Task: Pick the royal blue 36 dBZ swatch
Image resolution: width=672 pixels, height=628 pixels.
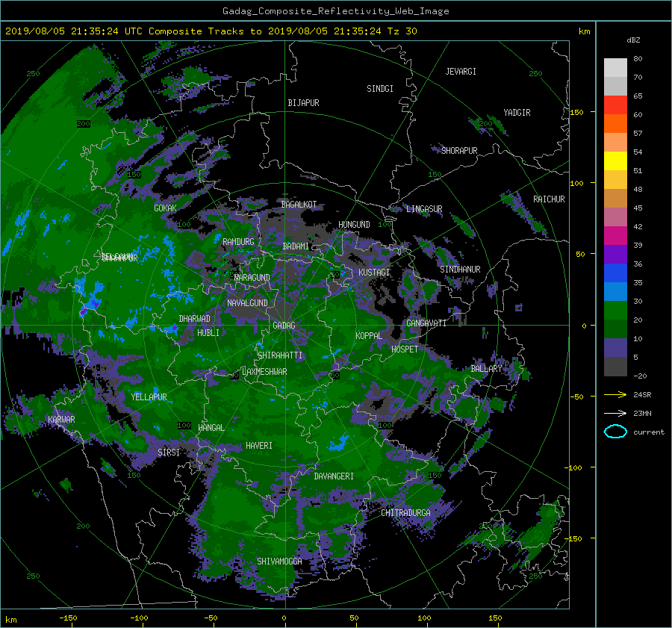Action: click(x=615, y=273)
